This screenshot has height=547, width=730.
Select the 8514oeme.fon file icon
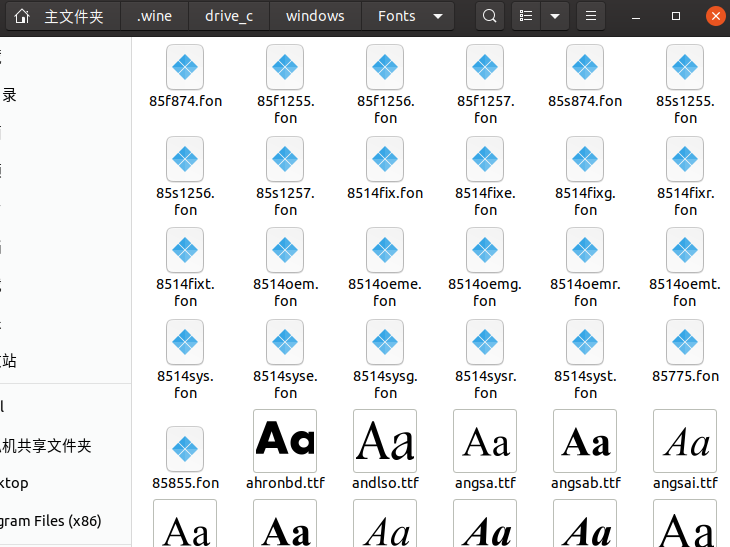[x=385, y=250]
